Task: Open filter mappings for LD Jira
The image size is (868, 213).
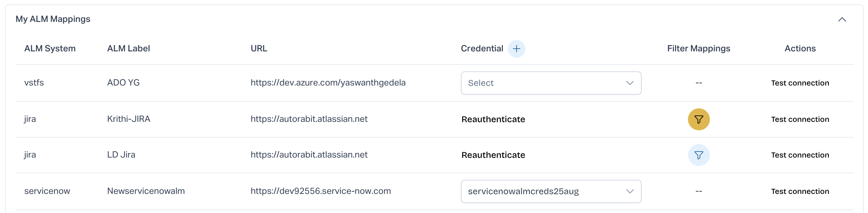Action: click(699, 155)
